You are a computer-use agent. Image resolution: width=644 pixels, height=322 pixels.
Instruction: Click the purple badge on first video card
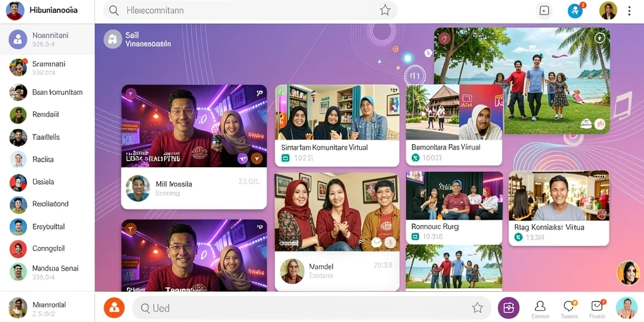(x=243, y=158)
